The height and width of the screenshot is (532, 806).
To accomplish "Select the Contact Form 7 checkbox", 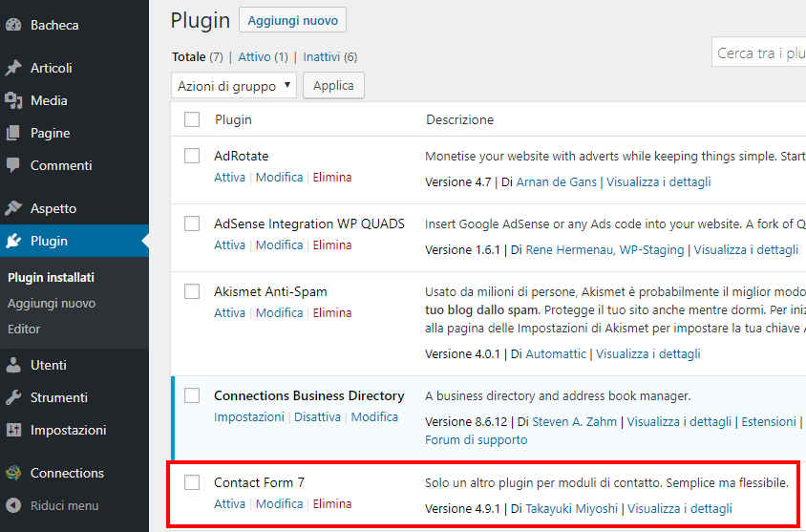I will point(192,482).
